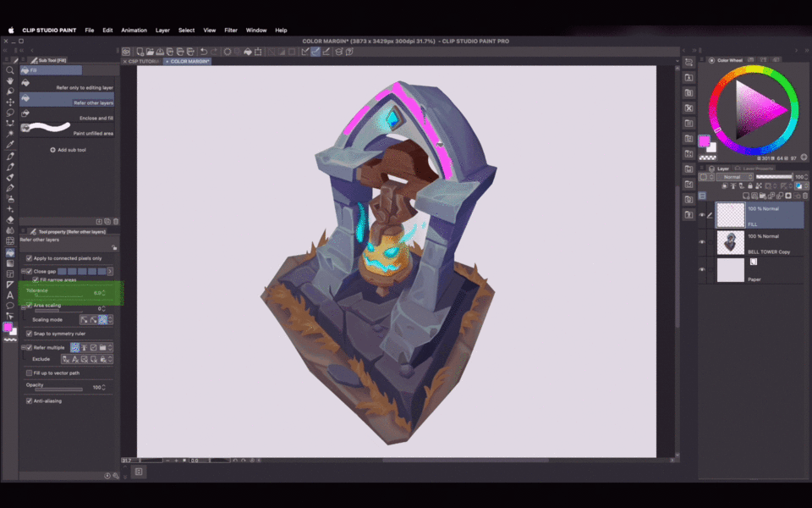The height and width of the screenshot is (508, 812).
Task: Select the Eyedropper tool
Action: (x=10, y=145)
